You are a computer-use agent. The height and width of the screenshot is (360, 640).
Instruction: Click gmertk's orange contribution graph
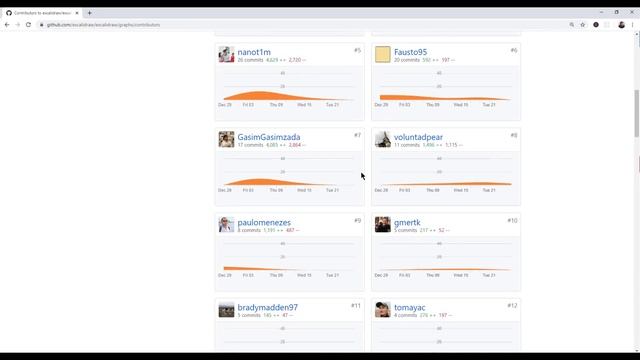pos(445,269)
